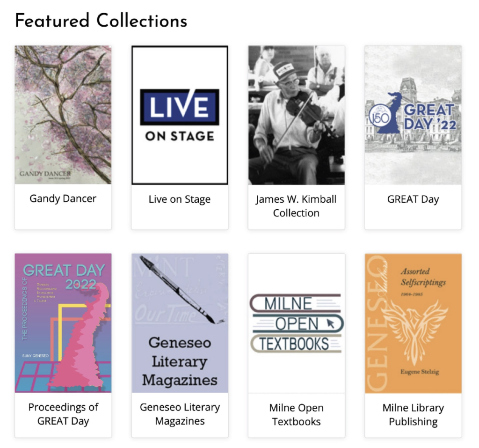The width and height of the screenshot is (479, 448).
Task: Open the Milne Open Textbooks logo
Action: (x=296, y=323)
